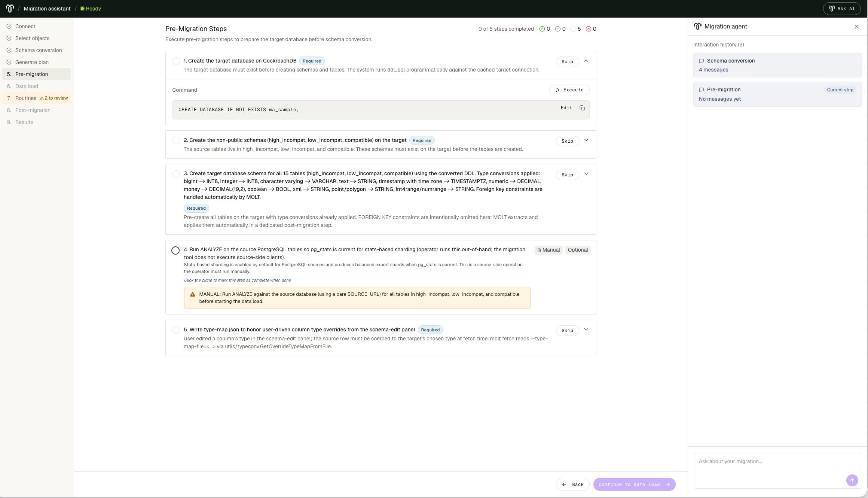Expand step 5 type-map.json chevron
The image size is (868, 498).
586,330
